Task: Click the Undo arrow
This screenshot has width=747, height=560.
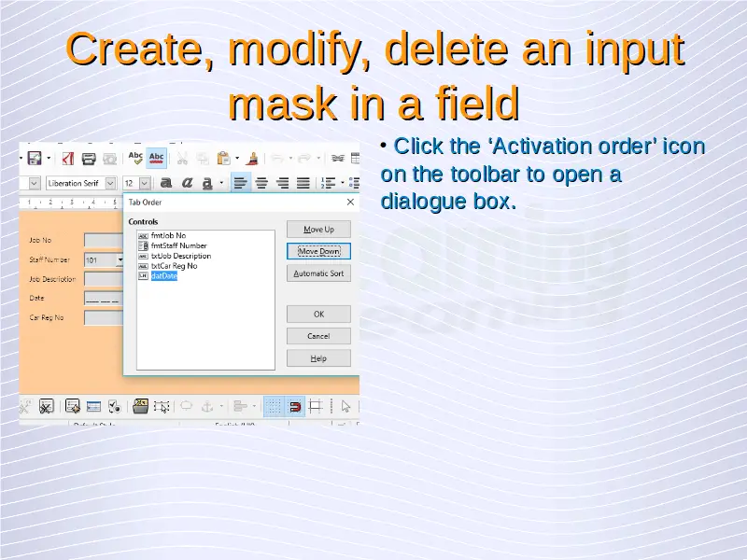Action: pos(277,158)
